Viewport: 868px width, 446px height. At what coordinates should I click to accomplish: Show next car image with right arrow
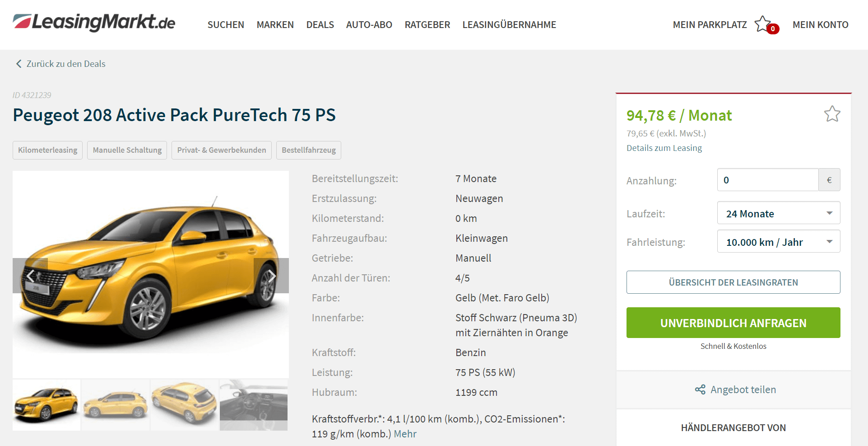(271, 276)
